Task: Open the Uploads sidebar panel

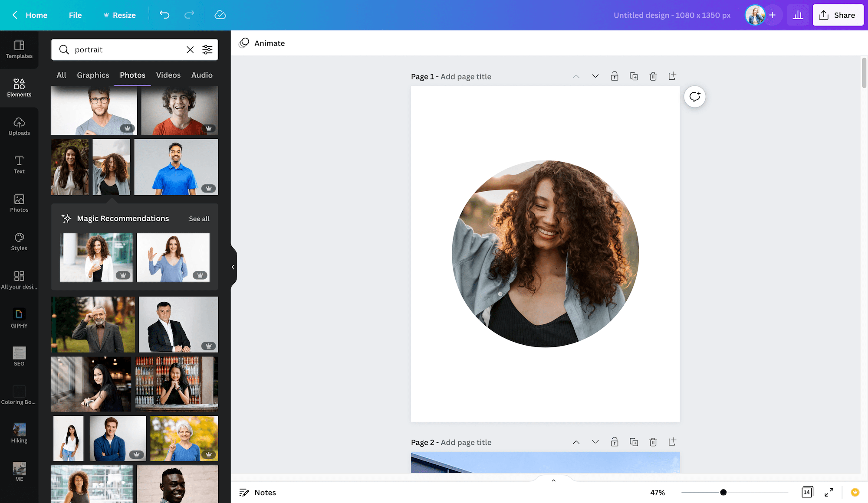Action: click(19, 126)
